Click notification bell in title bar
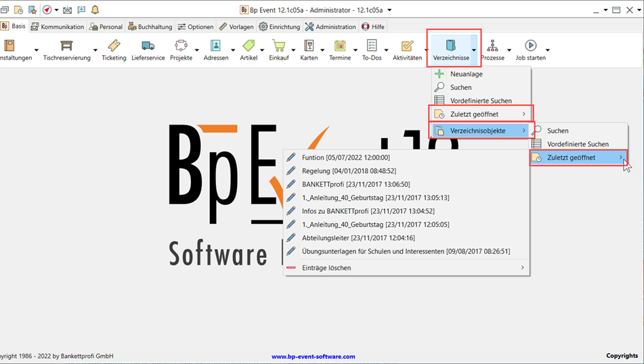Screen dimensions: 644x364 point(95,10)
